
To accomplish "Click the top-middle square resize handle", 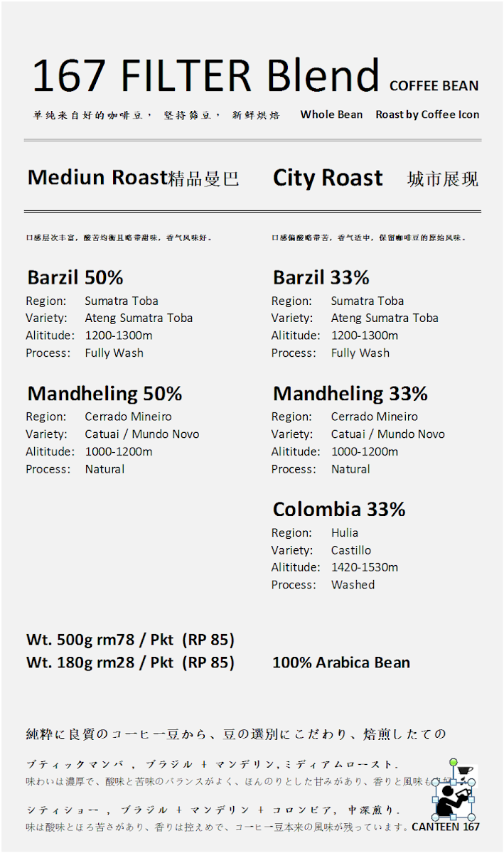I will click(454, 780).
